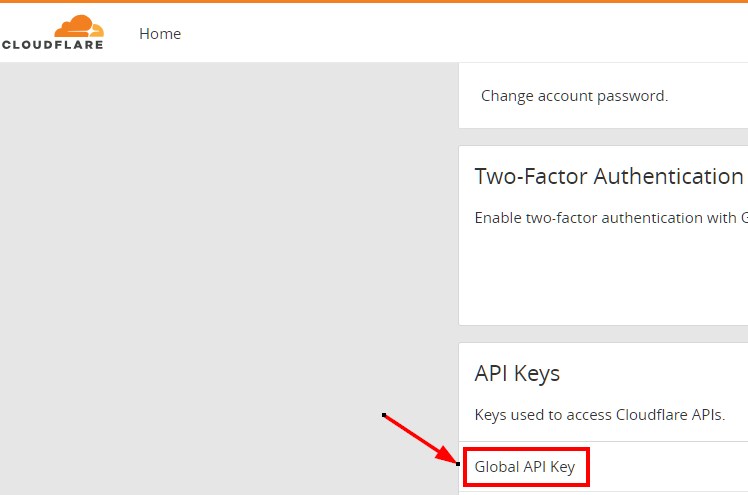This screenshot has height=495, width=748.
Task: Click the empty gray panel left of the cards
Action: coord(229,278)
